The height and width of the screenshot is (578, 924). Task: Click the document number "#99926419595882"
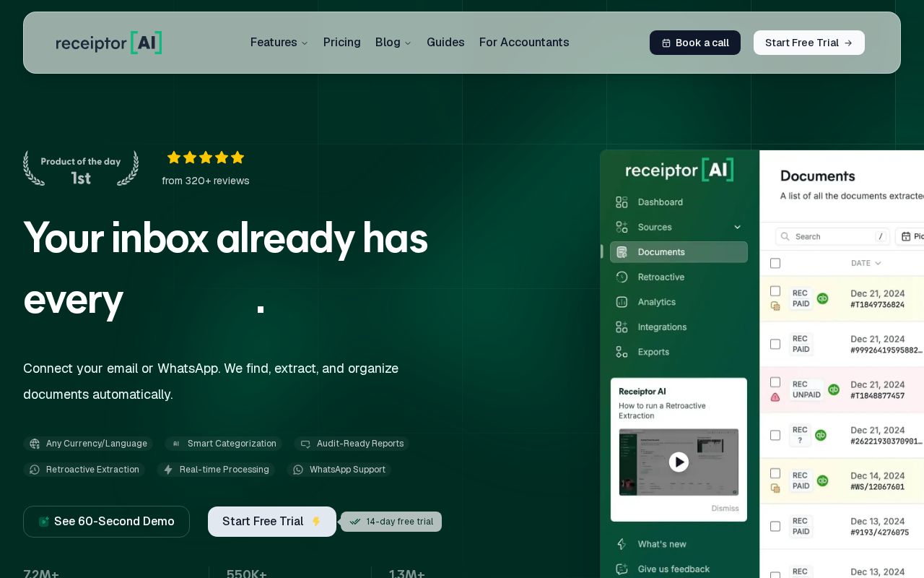(886, 350)
